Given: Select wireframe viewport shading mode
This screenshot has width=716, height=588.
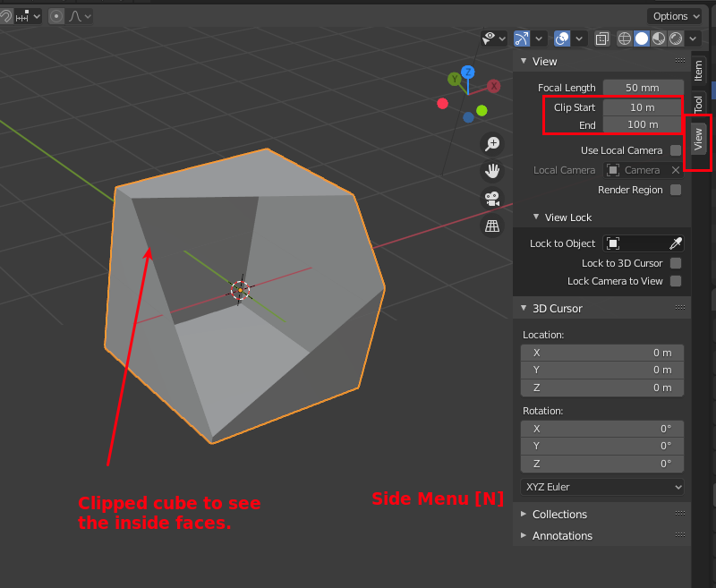Looking at the screenshot, I should point(625,38).
